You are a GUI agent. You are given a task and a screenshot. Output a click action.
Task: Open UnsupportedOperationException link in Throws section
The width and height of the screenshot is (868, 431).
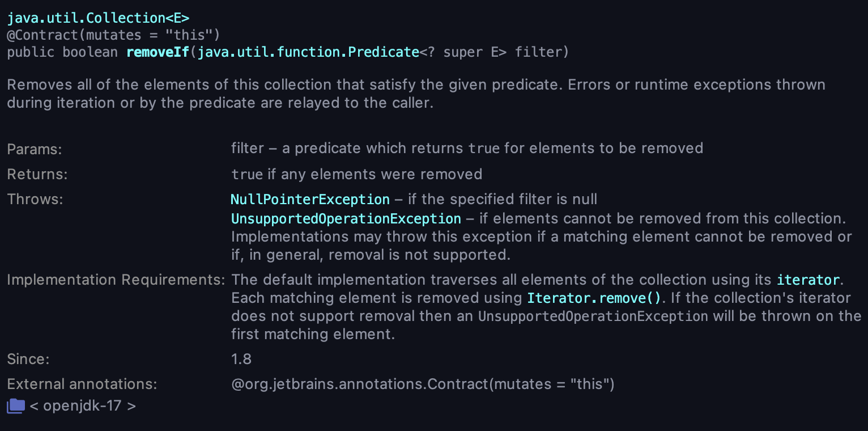pos(346,219)
